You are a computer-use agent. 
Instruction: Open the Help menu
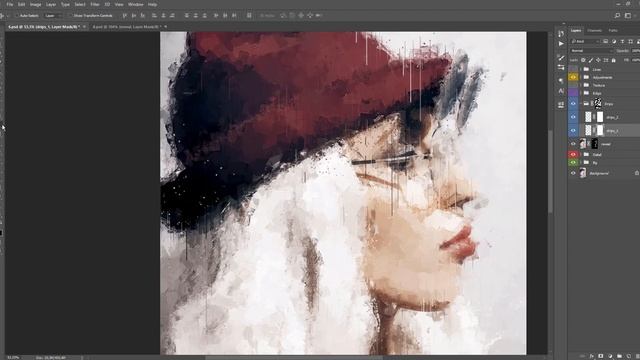[152, 4]
